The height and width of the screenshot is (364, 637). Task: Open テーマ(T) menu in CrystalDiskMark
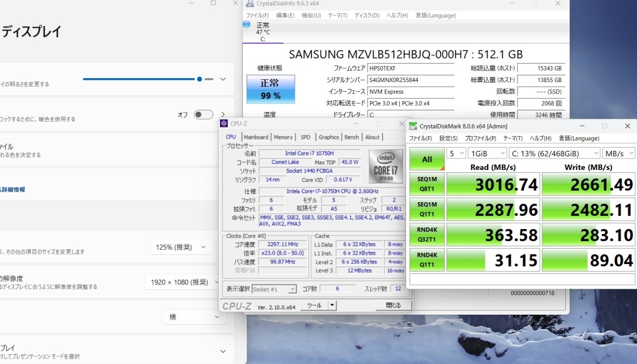pyautogui.click(x=513, y=138)
